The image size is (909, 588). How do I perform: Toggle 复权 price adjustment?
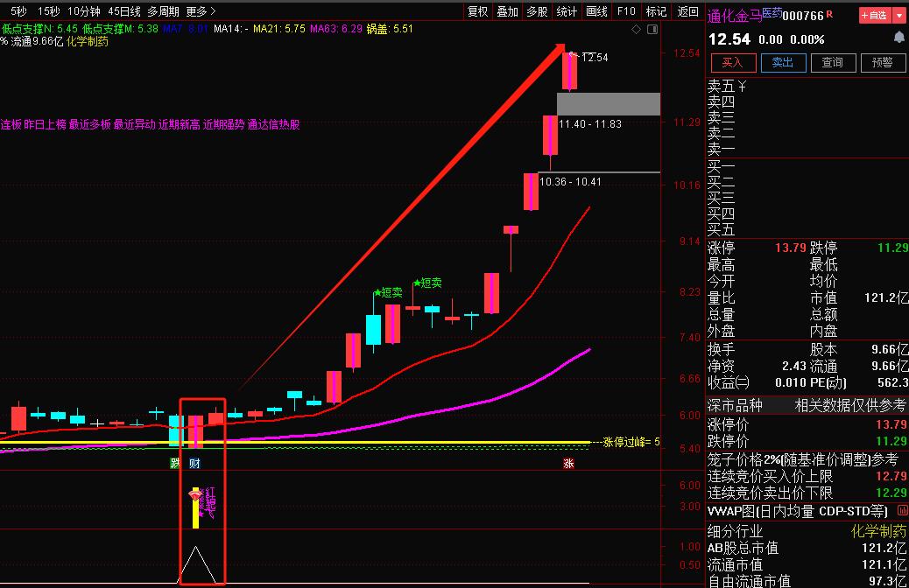477,11
